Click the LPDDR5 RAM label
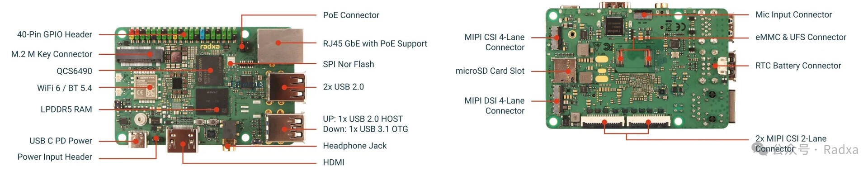The width and height of the screenshot is (868, 171). pos(66,109)
